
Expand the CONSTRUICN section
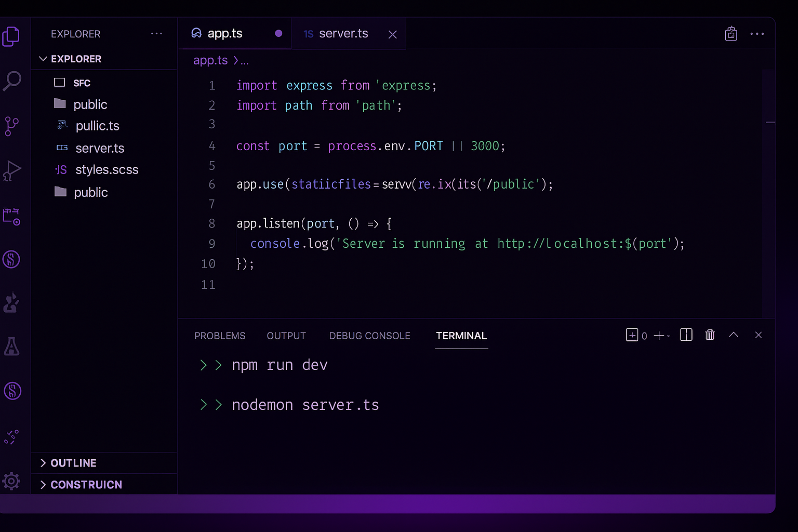click(43, 485)
